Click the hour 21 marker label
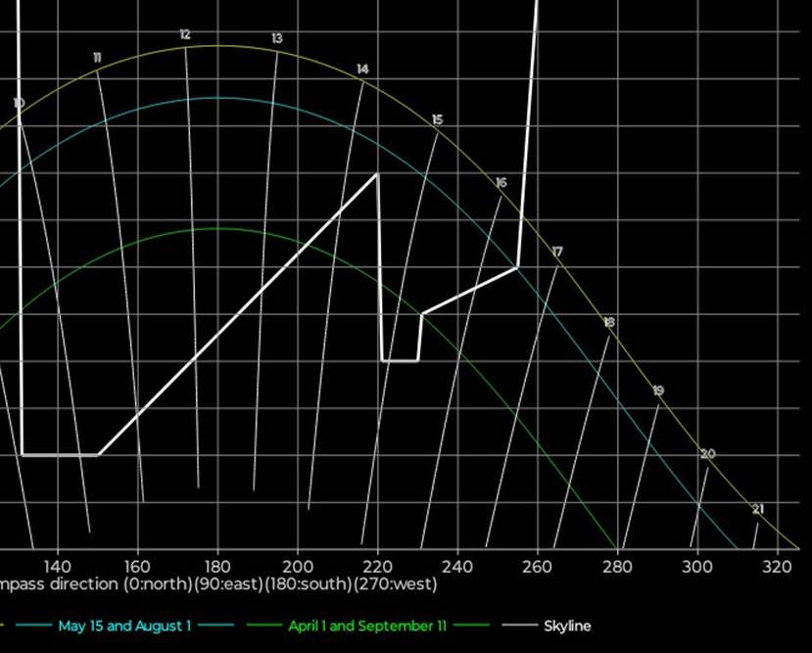The image size is (812, 653). [x=757, y=509]
